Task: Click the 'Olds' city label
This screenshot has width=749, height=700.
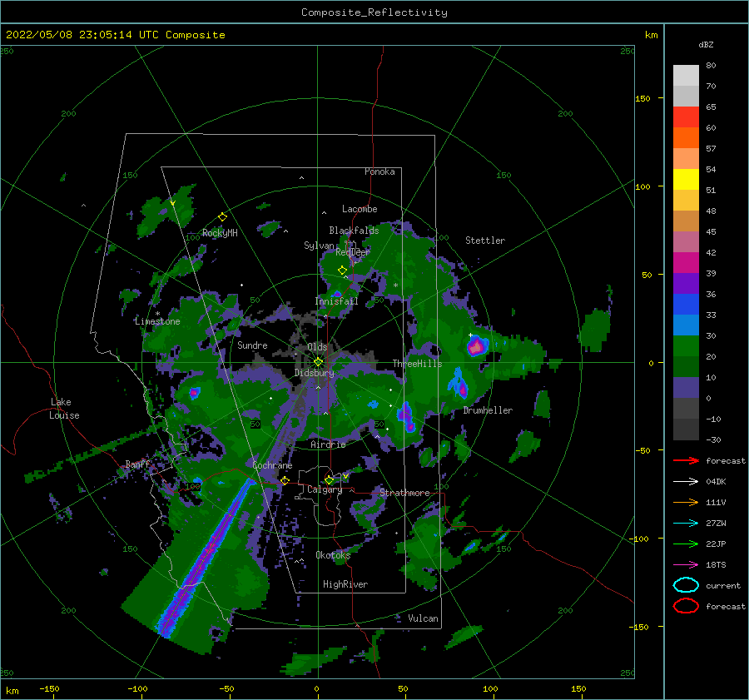Action: pos(317,347)
